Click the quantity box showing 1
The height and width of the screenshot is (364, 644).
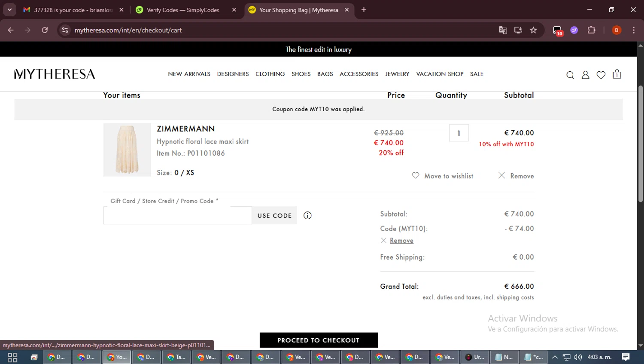[459, 133]
